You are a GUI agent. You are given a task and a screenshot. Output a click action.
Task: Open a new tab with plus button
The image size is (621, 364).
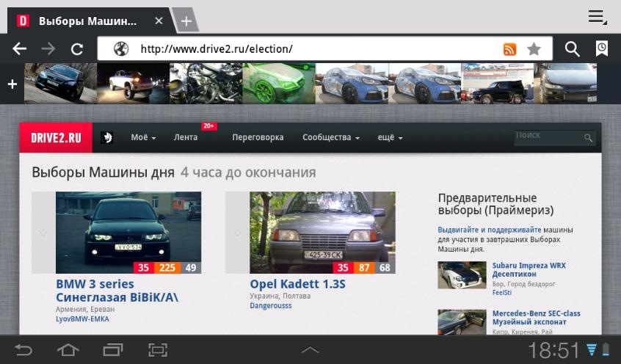click(x=186, y=21)
